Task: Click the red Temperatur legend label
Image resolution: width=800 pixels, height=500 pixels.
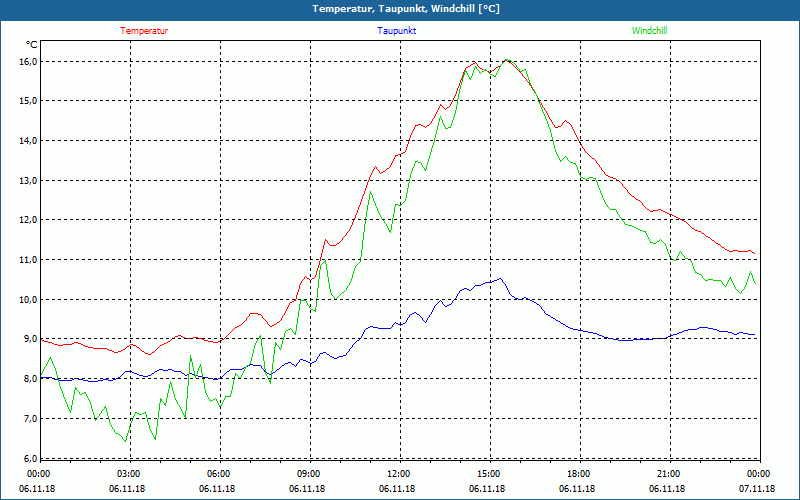Action: click(144, 31)
